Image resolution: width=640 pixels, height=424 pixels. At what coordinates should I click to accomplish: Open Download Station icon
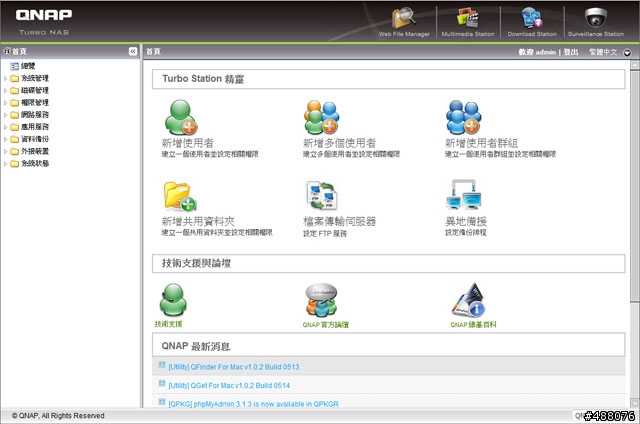(531, 18)
